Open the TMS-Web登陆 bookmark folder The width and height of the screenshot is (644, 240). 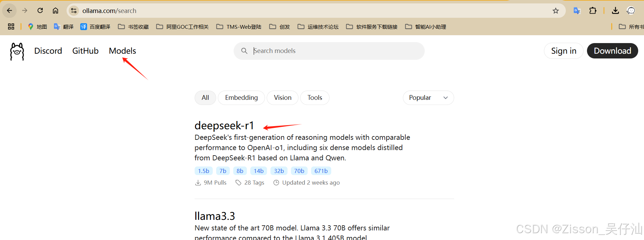(239, 27)
